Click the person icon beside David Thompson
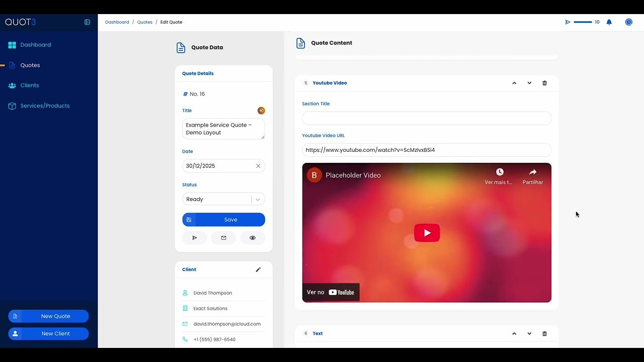The image size is (644, 362). pyautogui.click(x=185, y=293)
